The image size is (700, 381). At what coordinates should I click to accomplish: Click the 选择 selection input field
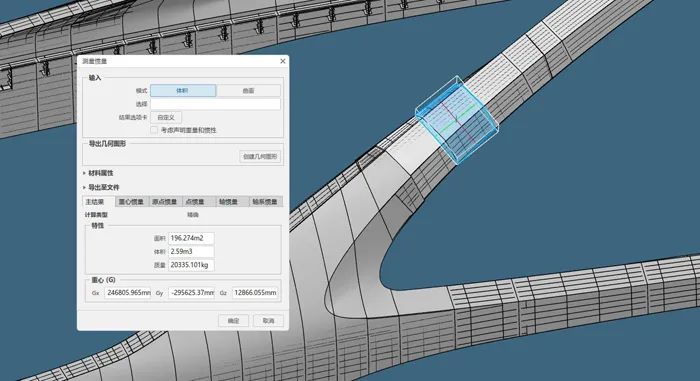pos(215,104)
